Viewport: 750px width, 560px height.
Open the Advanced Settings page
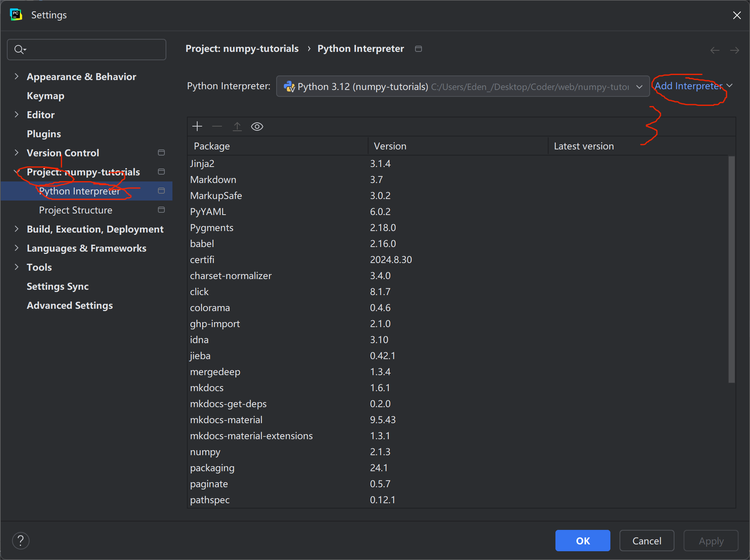click(x=70, y=305)
